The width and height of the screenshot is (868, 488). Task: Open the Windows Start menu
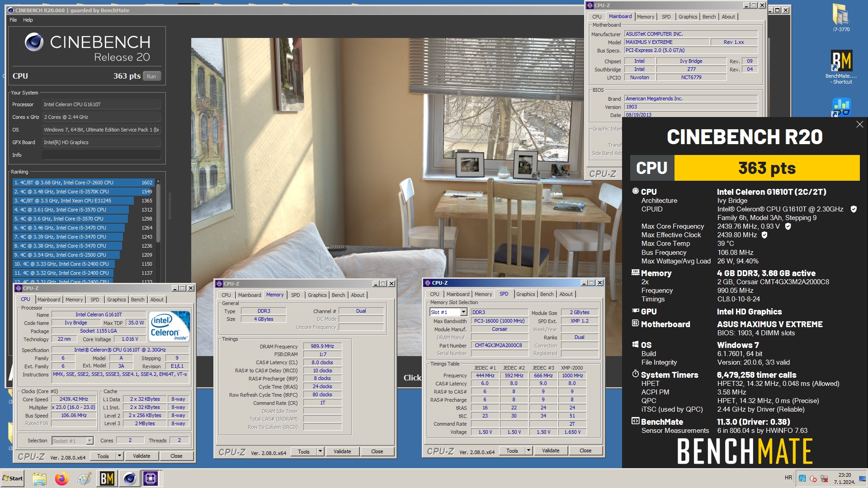13,478
